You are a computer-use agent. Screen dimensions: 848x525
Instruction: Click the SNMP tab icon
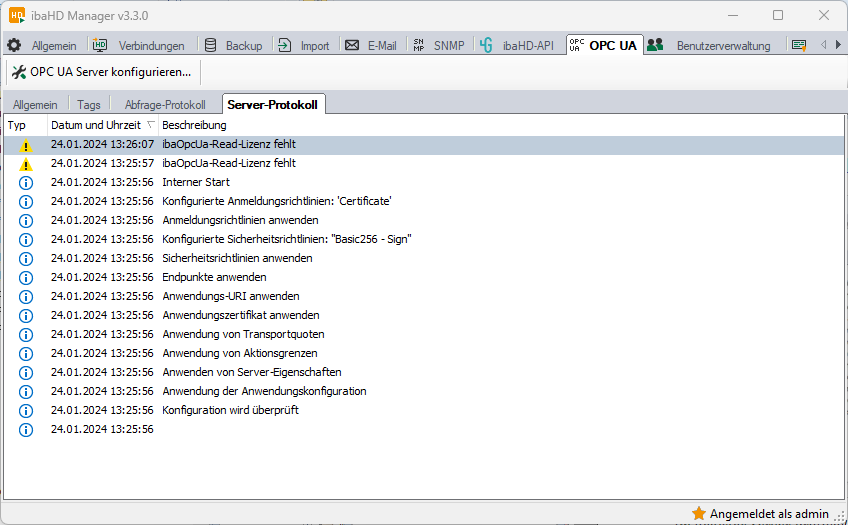coord(418,45)
